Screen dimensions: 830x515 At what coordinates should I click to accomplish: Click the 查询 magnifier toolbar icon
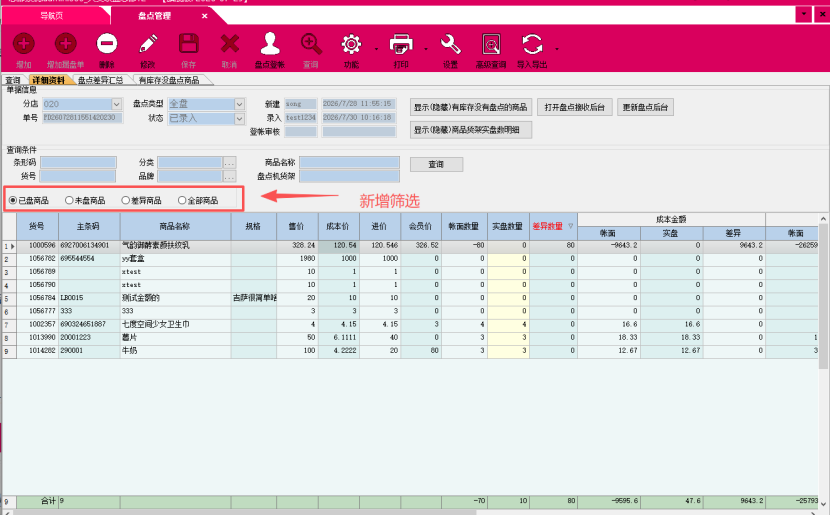pos(311,44)
